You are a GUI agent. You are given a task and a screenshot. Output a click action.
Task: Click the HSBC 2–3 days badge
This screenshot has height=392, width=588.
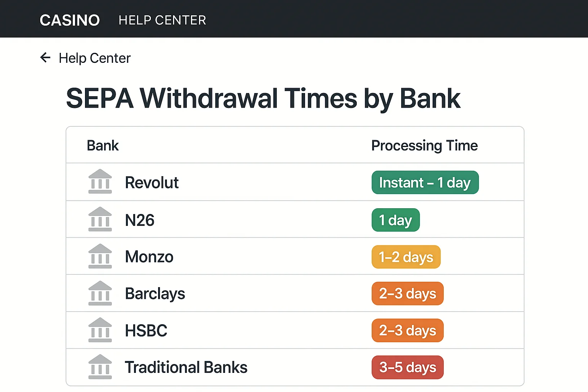tap(407, 330)
